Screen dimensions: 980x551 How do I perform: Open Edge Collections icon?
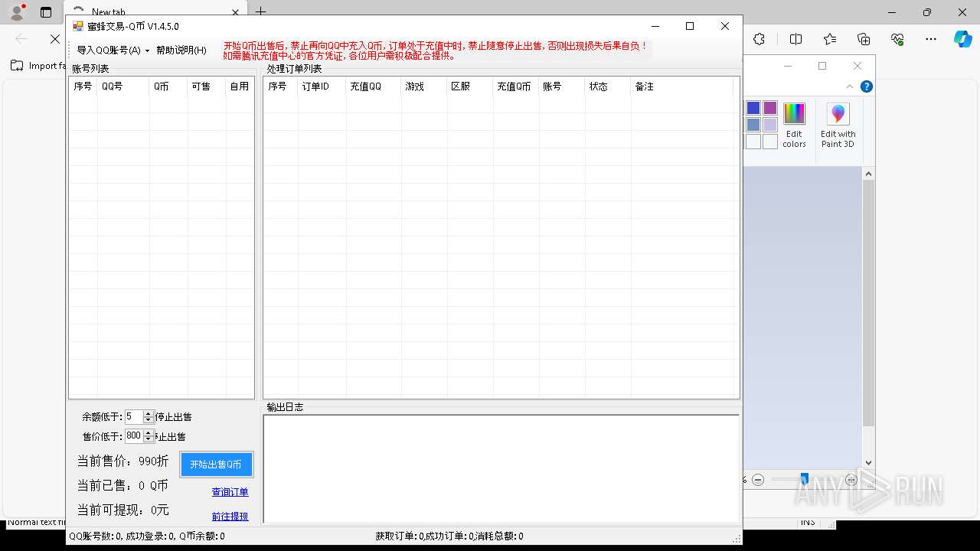tap(864, 39)
